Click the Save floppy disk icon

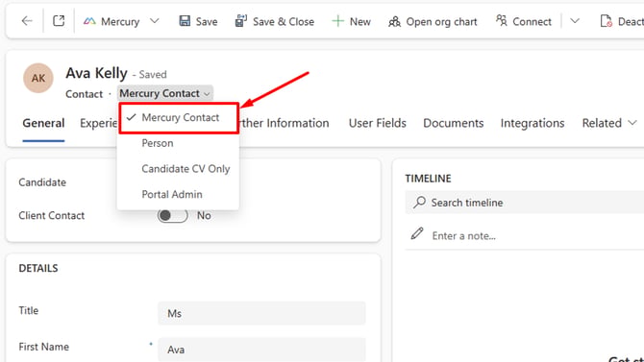[x=185, y=21]
